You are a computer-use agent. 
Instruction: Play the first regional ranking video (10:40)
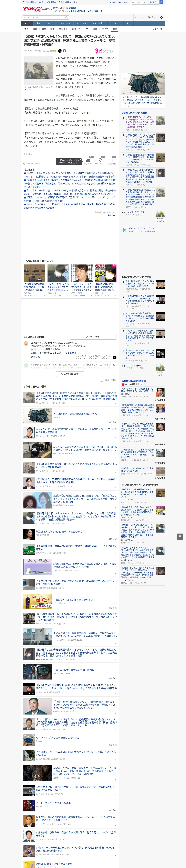160,284
